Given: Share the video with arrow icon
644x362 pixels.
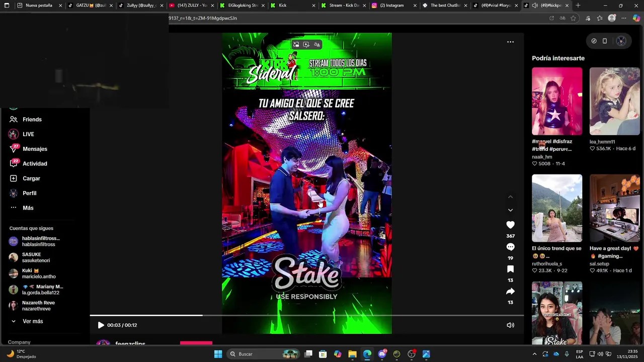Looking at the screenshot, I should pyautogui.click(x=510, y=291).
